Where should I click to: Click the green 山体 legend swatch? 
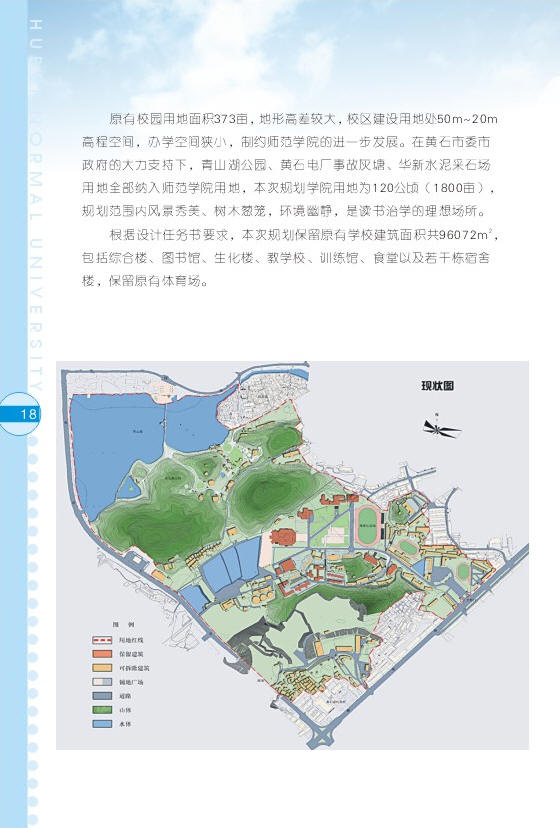click(x=102, y=710)
